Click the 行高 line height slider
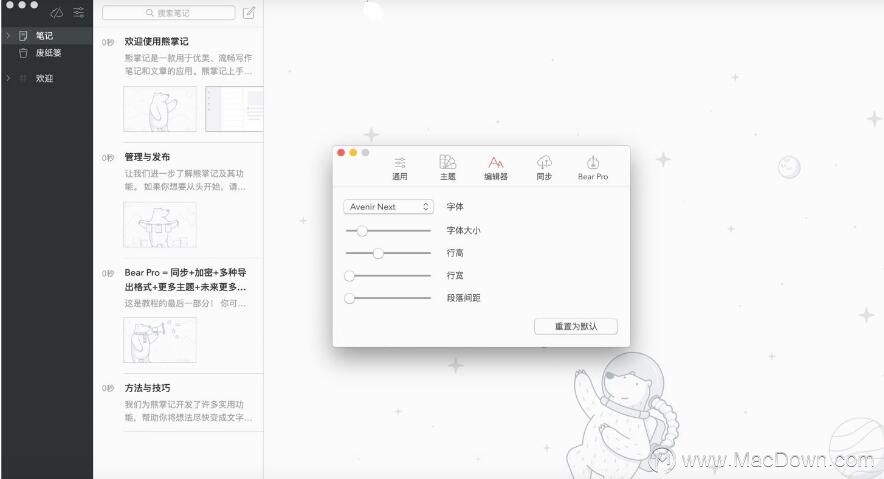884x479 pixels. [388, 253]
